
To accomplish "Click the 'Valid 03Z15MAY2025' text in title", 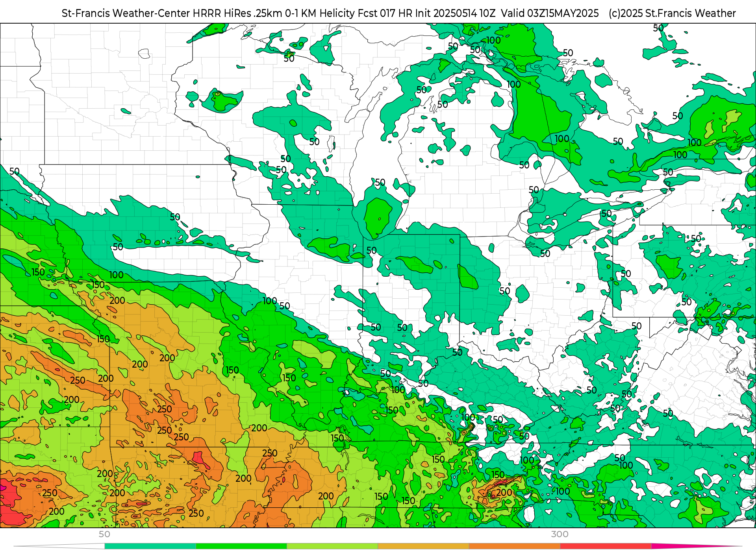I will tap(550, 13).
